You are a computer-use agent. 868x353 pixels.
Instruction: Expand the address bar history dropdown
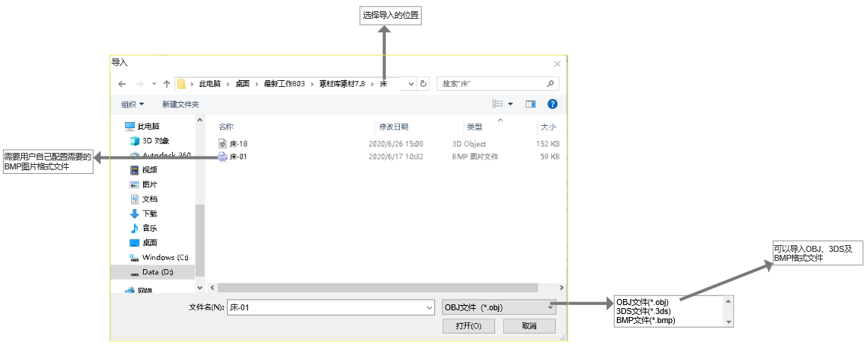[x=411, y=84]
